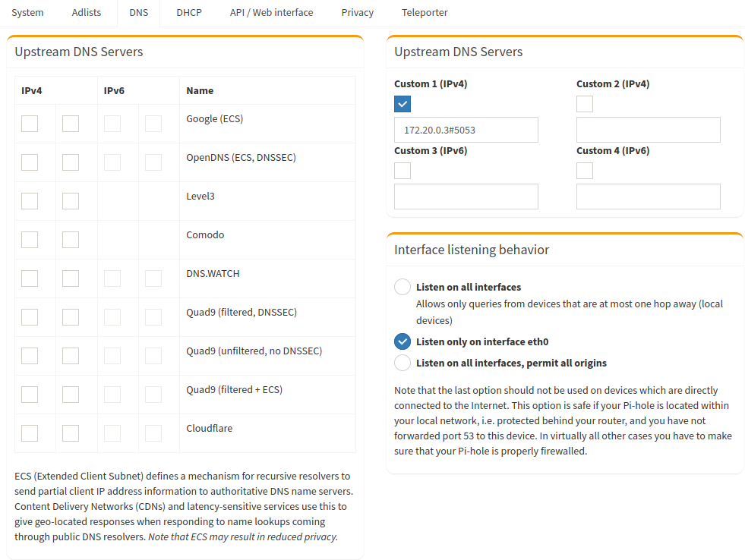Tick first IPv6 box for Quad9 (filtered, DNSSEC)

[x=112, y=317]
